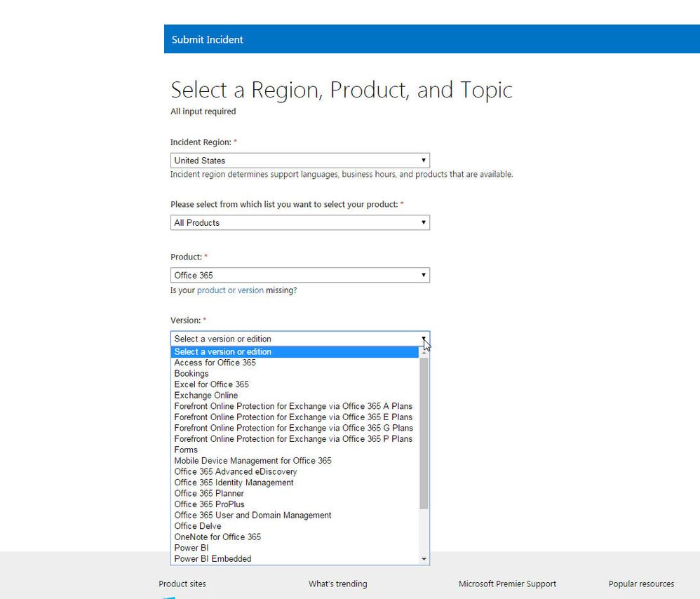Collapse the Version dropdown field
Screen dimensions: 700x599
(300, 338)
